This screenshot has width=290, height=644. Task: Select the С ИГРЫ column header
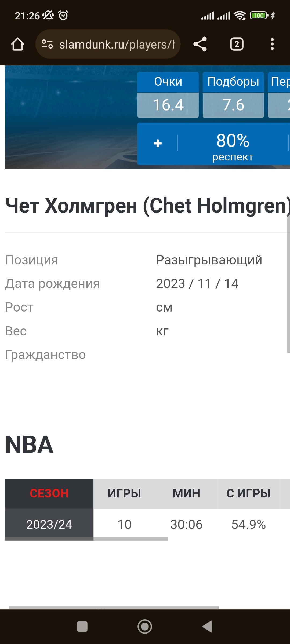(248, 493)
